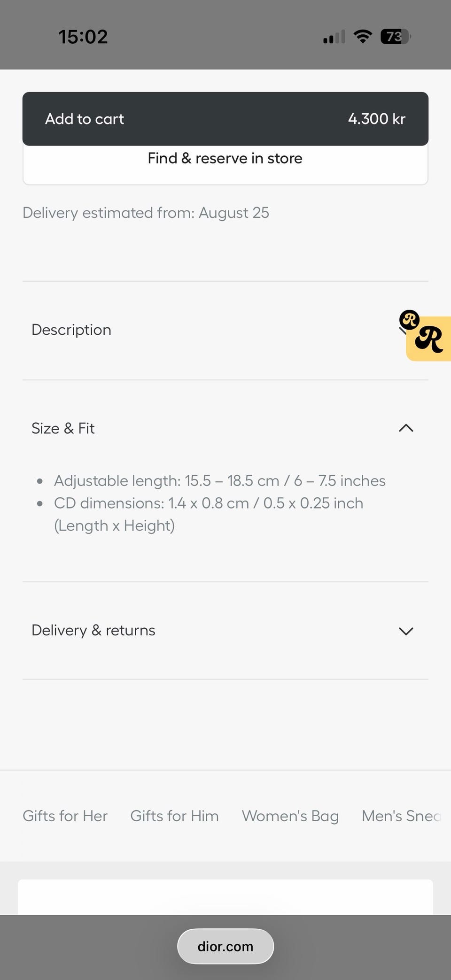Tap the cellular signal bars icon
This screenshot has height=980, width=451.
(334, 37)
